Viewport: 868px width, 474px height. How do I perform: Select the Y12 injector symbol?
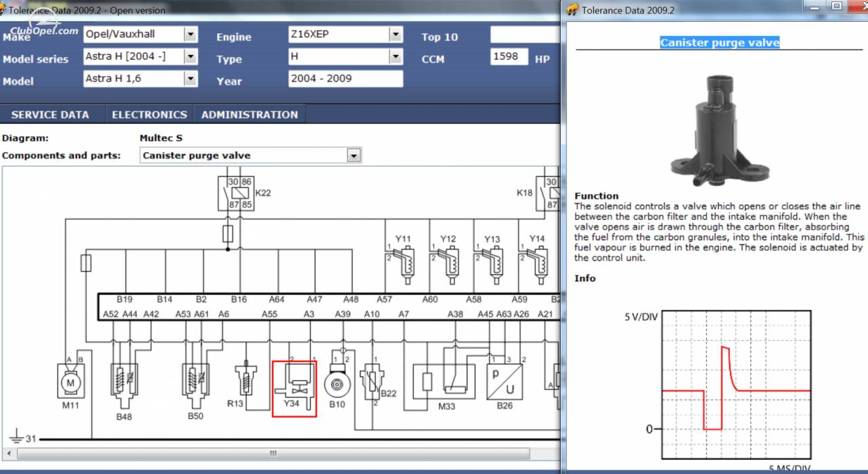449,266
